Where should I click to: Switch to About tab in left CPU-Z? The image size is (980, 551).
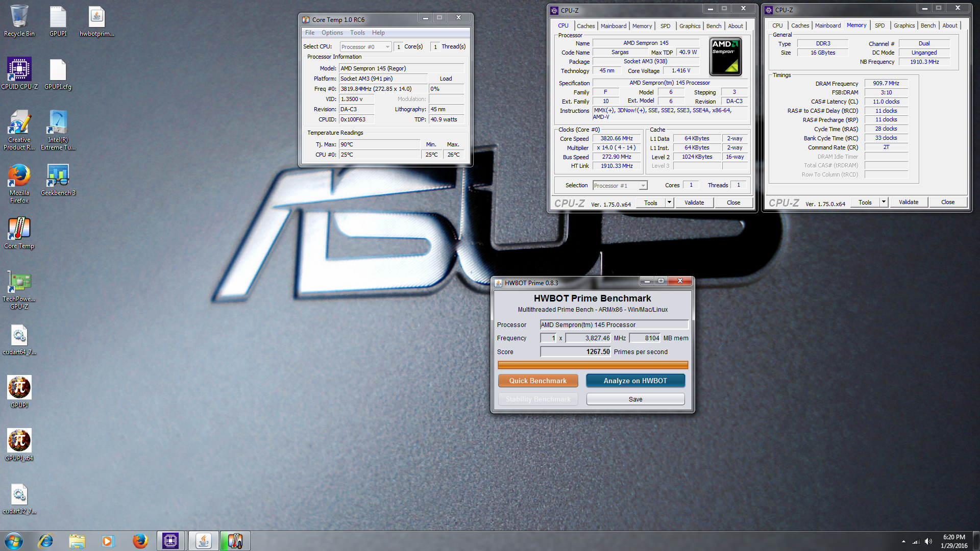coord(736,26)
